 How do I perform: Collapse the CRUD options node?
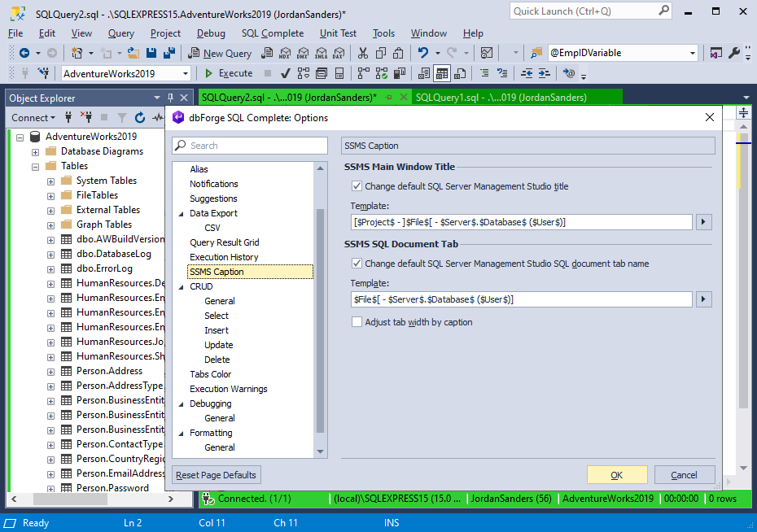[182, 287]
